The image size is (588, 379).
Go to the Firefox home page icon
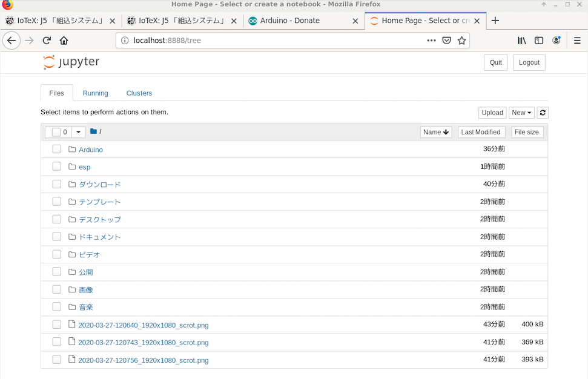click(x=64, y=41)
